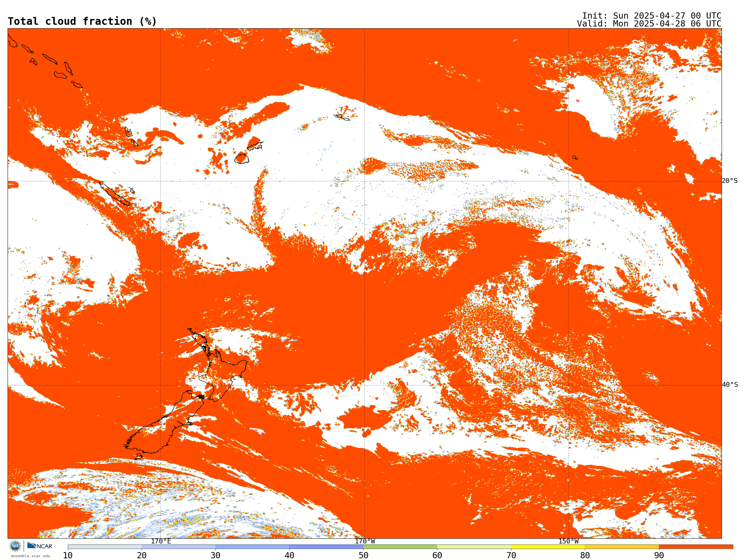Click the 'Valid: Mon 2025-04-28 06 UTC' text
This screenshot has height=560, width=744.
(x=649, y=24)
